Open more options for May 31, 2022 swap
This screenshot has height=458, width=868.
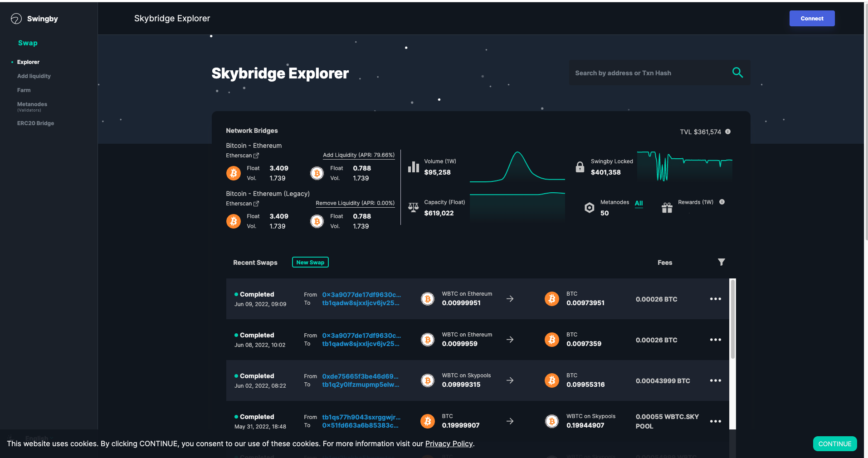tap(716, 421)
